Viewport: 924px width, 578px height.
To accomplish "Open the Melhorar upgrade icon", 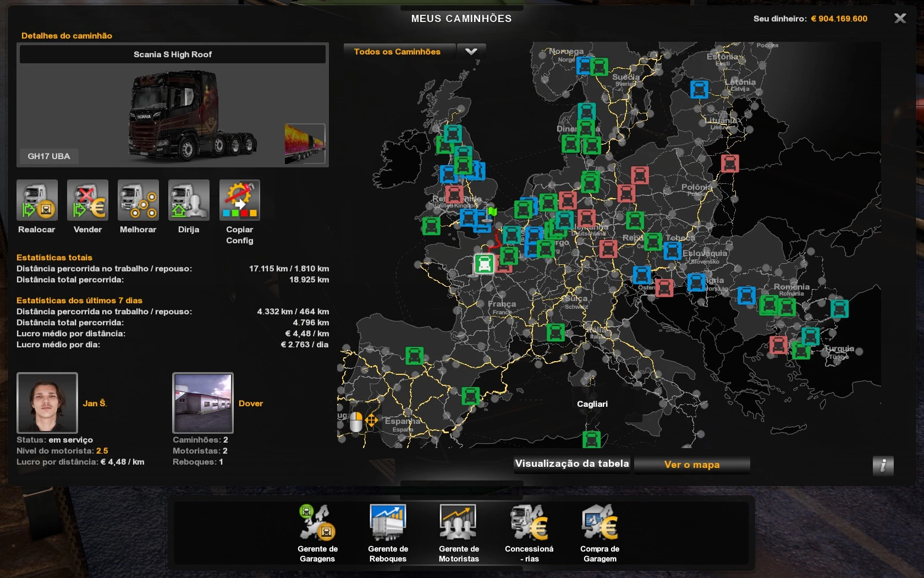I will (x=138, y=200).
